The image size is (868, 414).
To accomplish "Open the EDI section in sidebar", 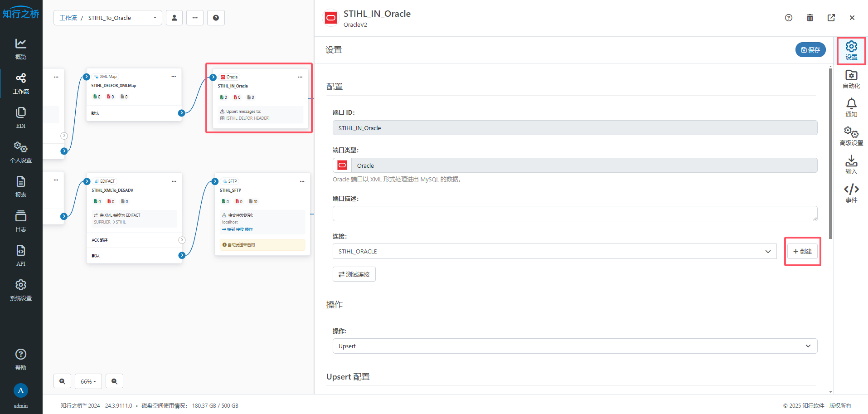I will tap(21, 118).
